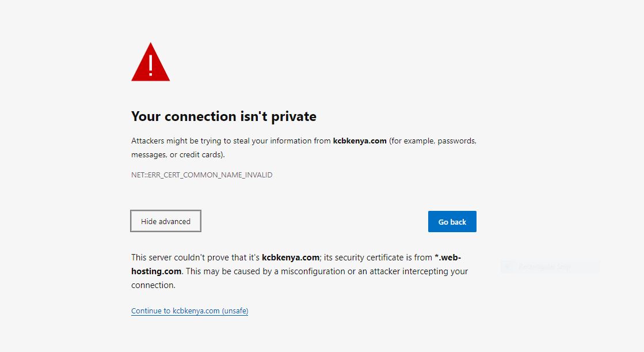
Task: Click the red warning triangle icon
Action: (x=150, y=62)
